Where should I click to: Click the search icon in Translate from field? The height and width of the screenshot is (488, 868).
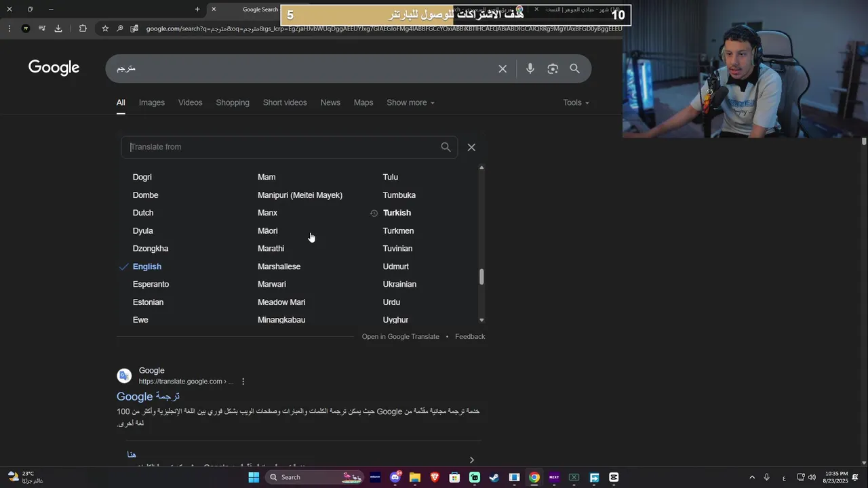(446, 147)
